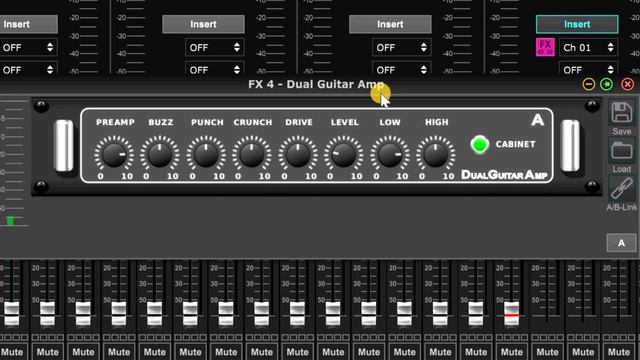Screen dimensions: 640x360
Task: Save the amp preset with Save icon
Action: (621, 113)
